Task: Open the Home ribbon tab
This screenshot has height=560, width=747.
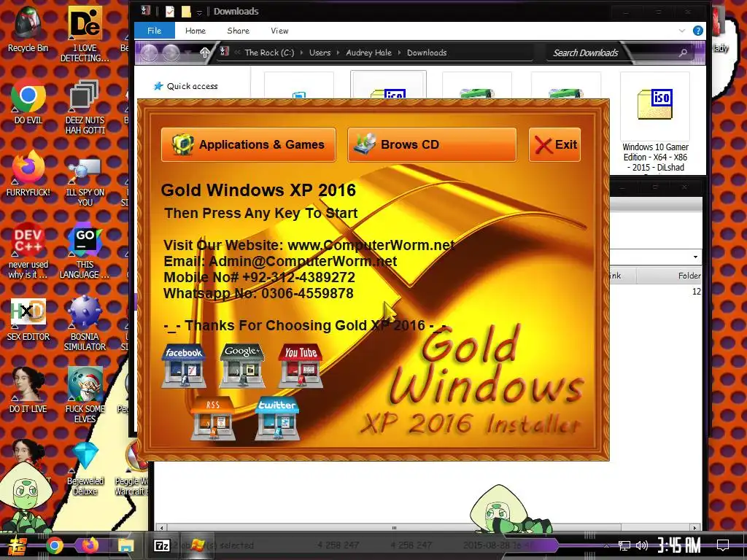Action: (196, 31)
